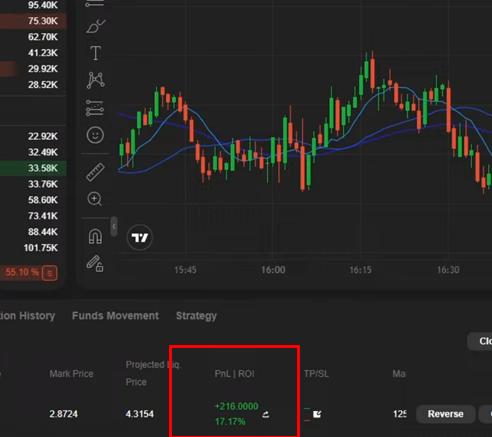
Task: Click the Reverse position button
Action: 446,414
